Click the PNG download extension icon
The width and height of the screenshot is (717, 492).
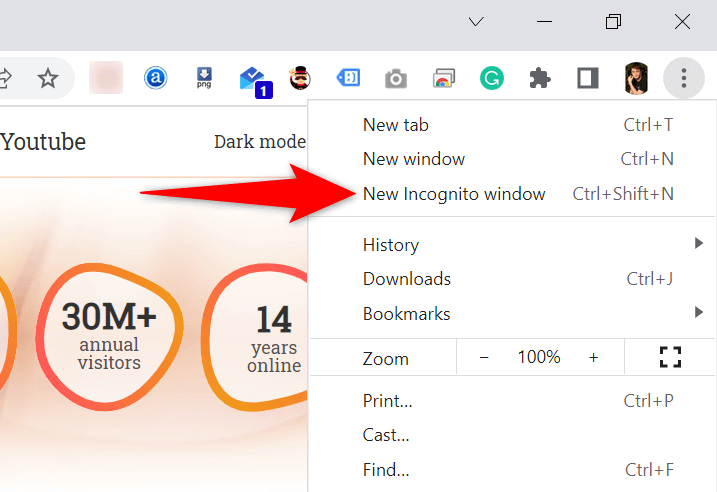click(204, 78)
